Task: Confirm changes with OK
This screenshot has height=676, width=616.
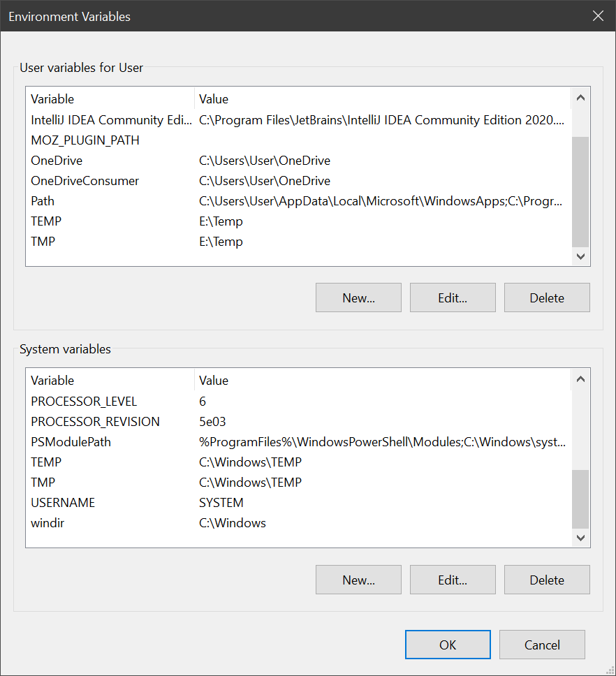Action: (448, 645)
